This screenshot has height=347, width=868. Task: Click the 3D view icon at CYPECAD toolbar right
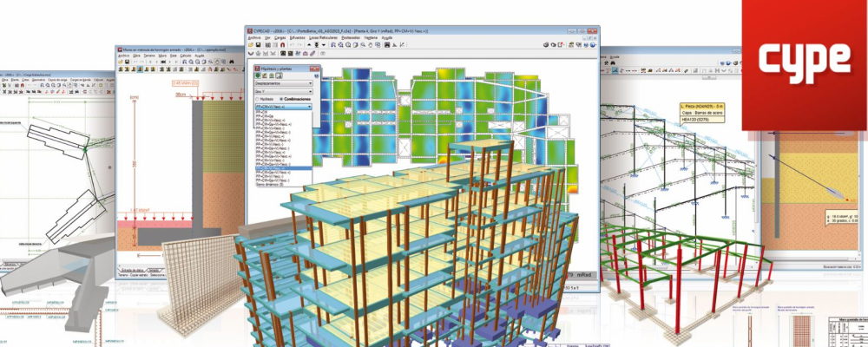(546, 45)
